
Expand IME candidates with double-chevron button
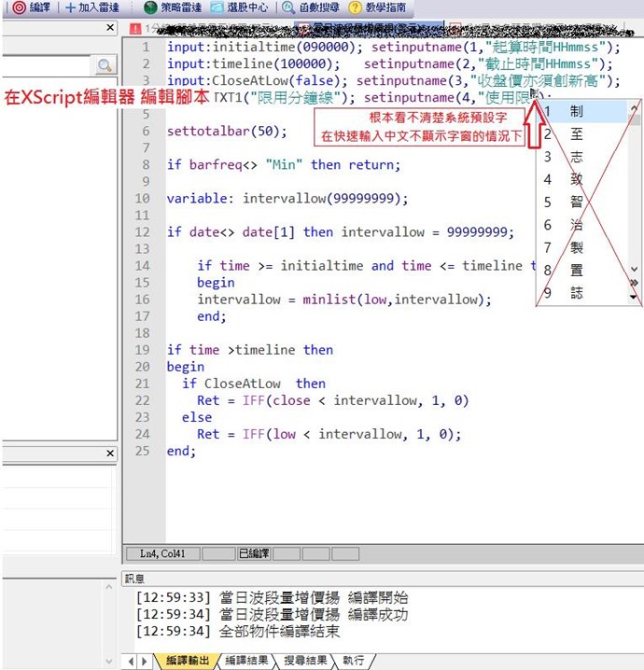[x=635, y=281]
